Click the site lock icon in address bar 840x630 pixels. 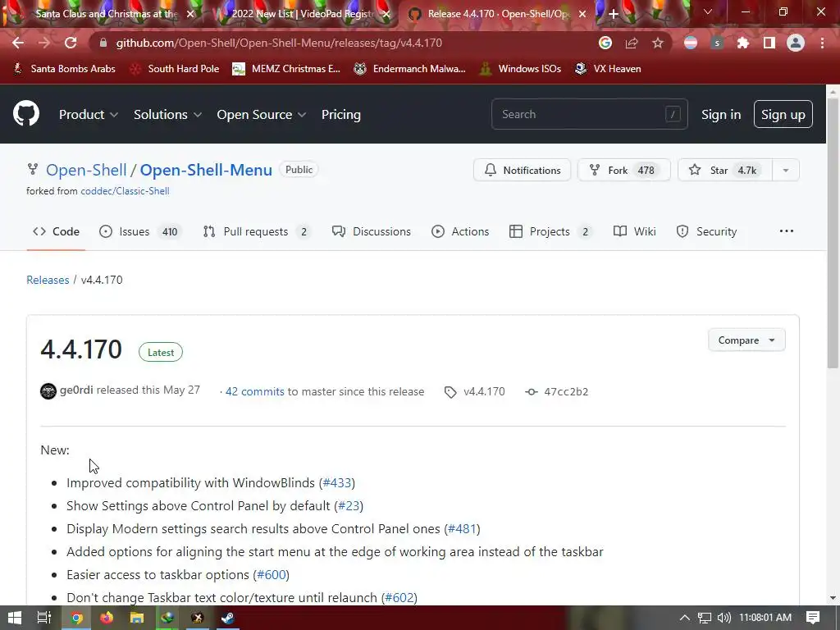[103, 43]
